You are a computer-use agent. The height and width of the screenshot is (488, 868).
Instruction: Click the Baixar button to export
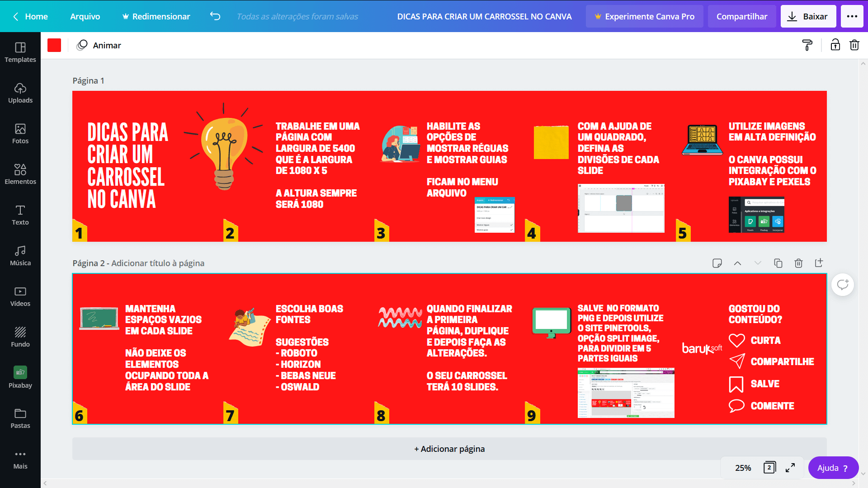tap(809, 16)
